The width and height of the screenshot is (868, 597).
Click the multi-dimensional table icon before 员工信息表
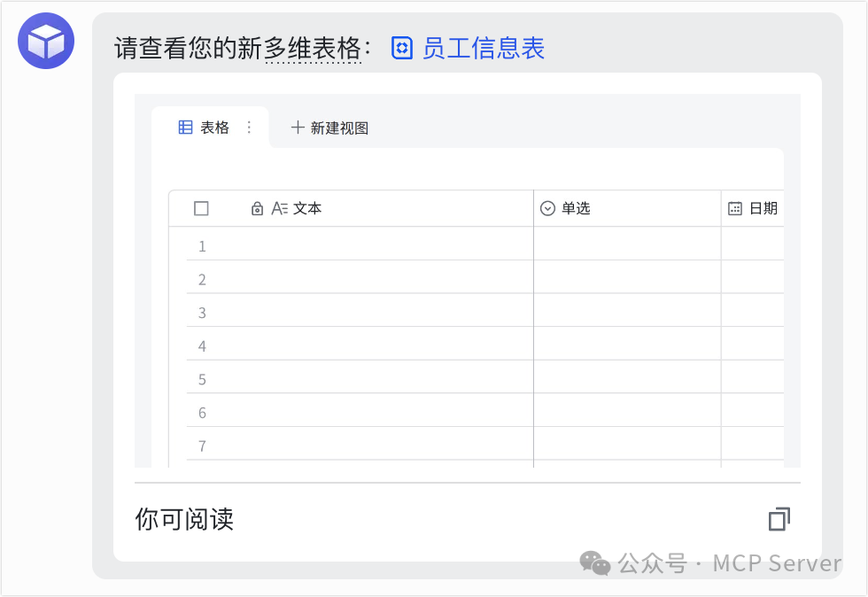(x=402, y=49)
